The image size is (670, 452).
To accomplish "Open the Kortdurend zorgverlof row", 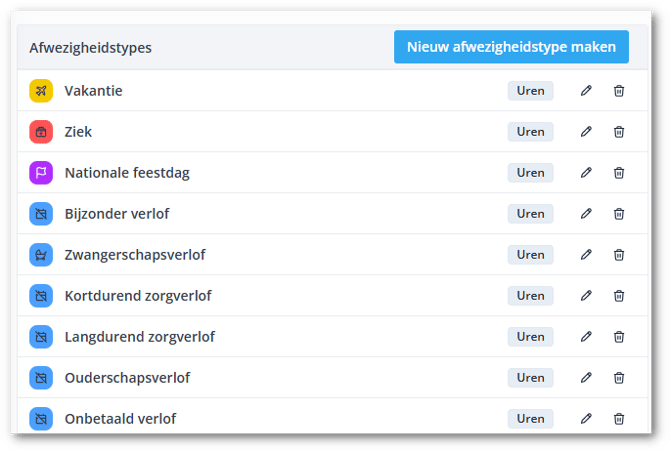I will coord(138,296).
